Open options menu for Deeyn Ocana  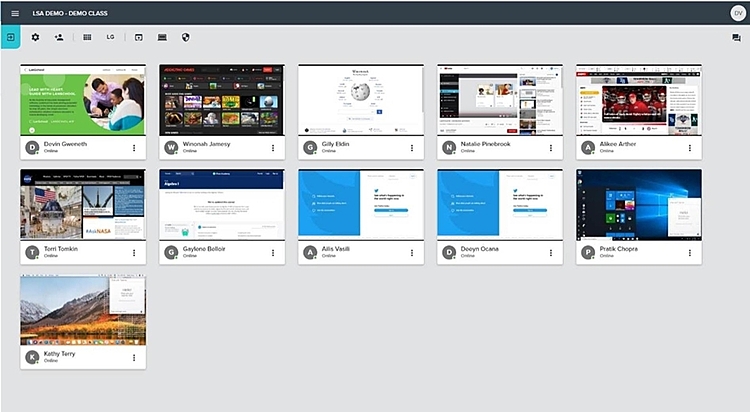coord(551,253)
